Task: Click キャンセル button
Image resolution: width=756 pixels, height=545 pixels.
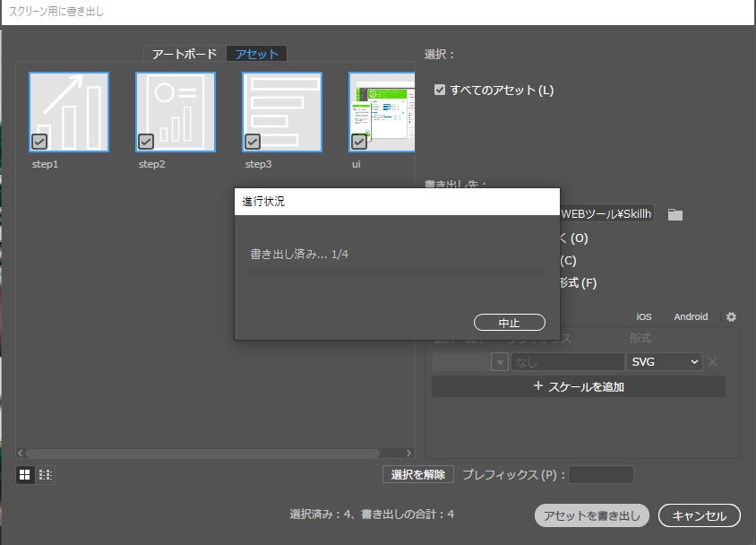Action: tap(699, 515)
